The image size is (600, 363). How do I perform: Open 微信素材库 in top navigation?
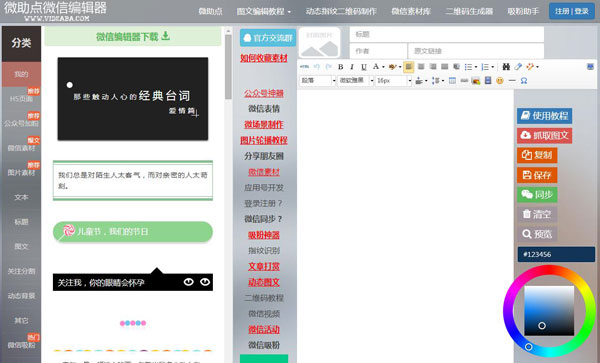tap(411, 11)
